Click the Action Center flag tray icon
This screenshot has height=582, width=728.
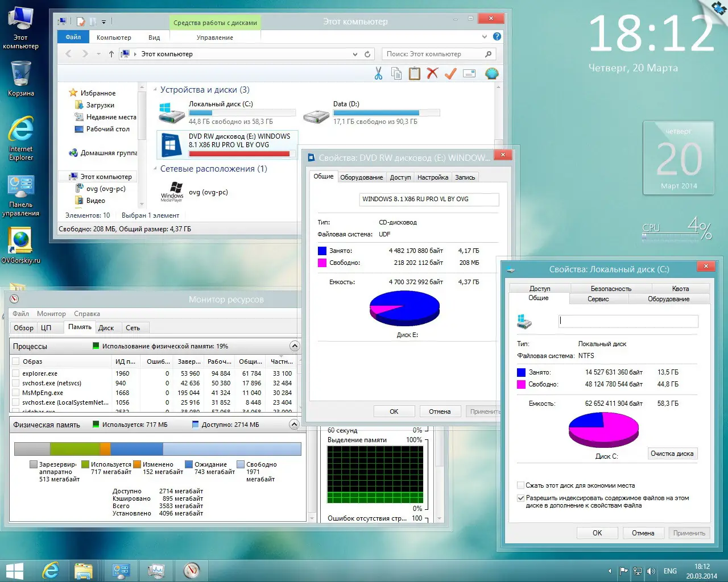click(624, 571)
